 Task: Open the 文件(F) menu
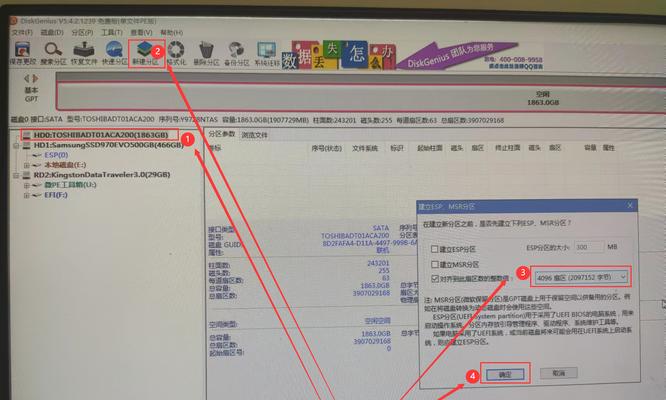coord(22,32)
